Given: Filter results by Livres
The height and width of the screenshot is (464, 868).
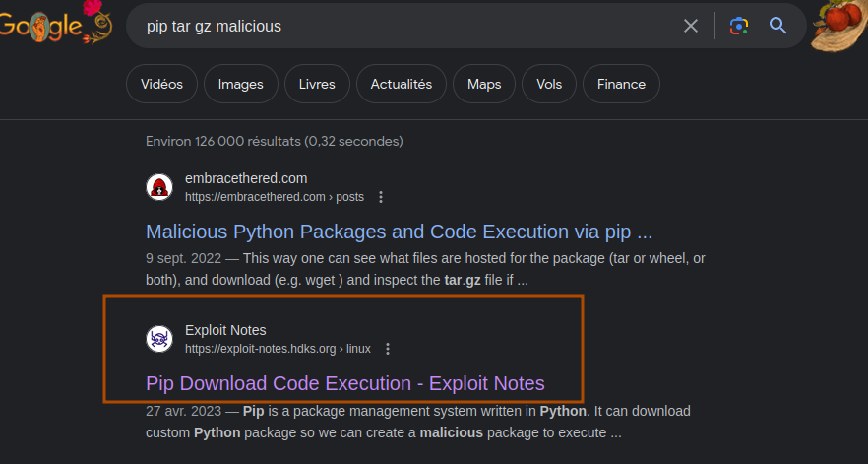Looking at the screenshot, I should pyautogui.click(x=317, y=84).
